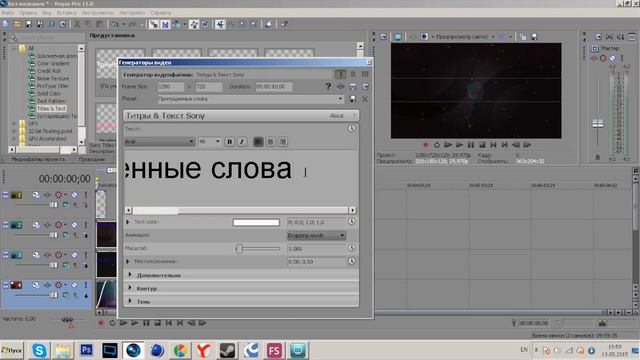Expand the Тень section
Image resolution: width=640 pixels, height=360 pixels.
(x=130, y=301)
